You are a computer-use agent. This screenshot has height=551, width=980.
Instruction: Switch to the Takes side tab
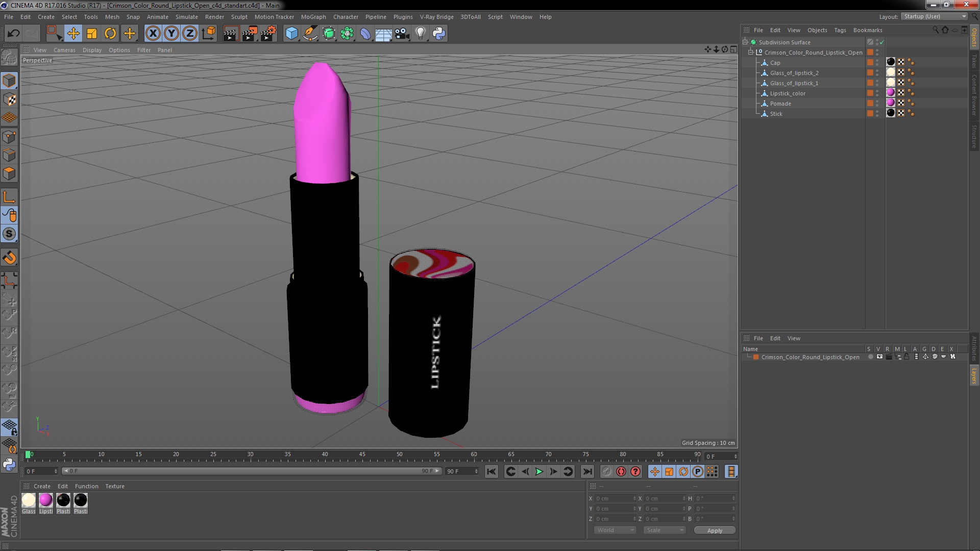(974, 61)
